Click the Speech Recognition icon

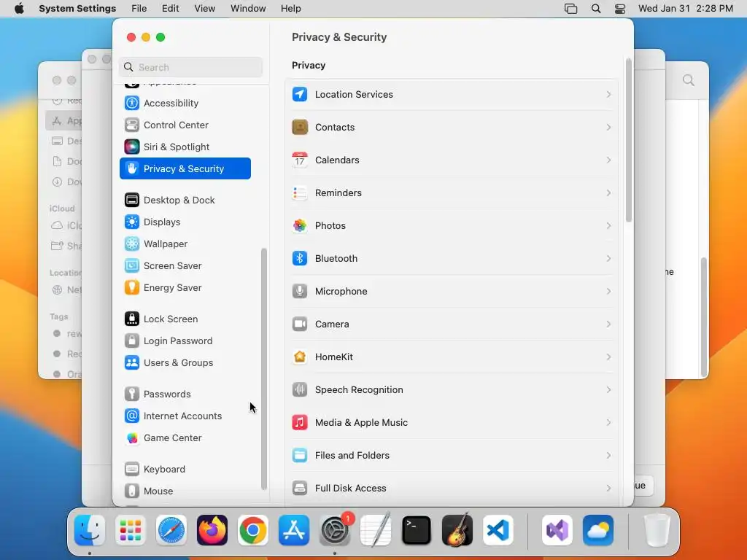[x=300, y=389]
